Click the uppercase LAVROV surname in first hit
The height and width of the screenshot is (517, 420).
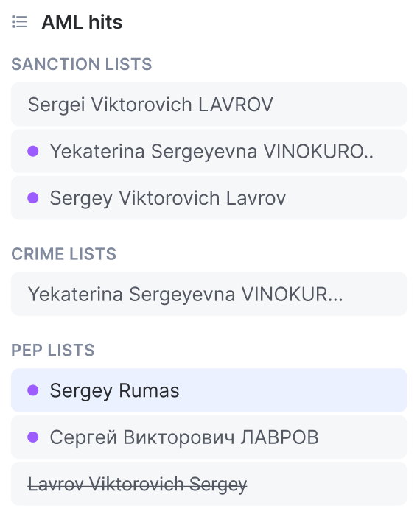[236, 105]
